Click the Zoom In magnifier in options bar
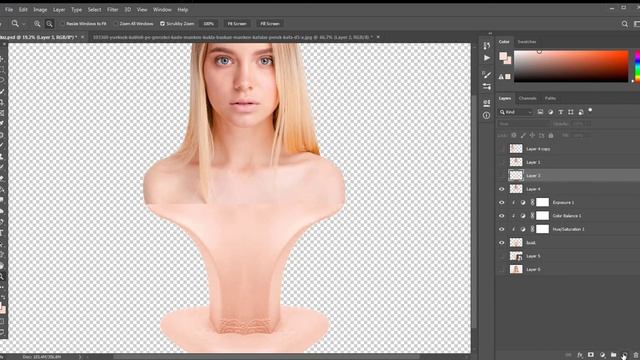Viewport: 640px width, 360px height. tap(37, 24)
